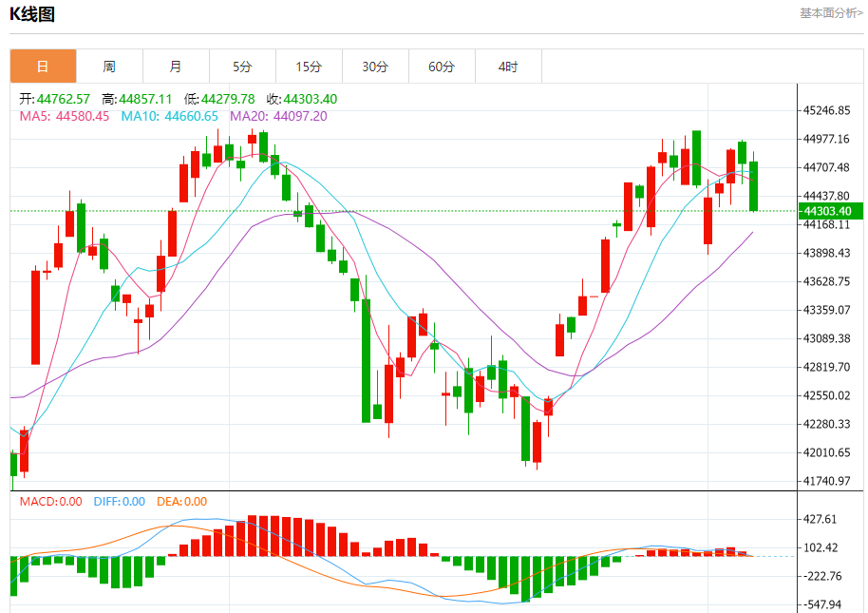Switch to the 周 weekly tab
Viewport: 868px width, 613px height.
109,67
